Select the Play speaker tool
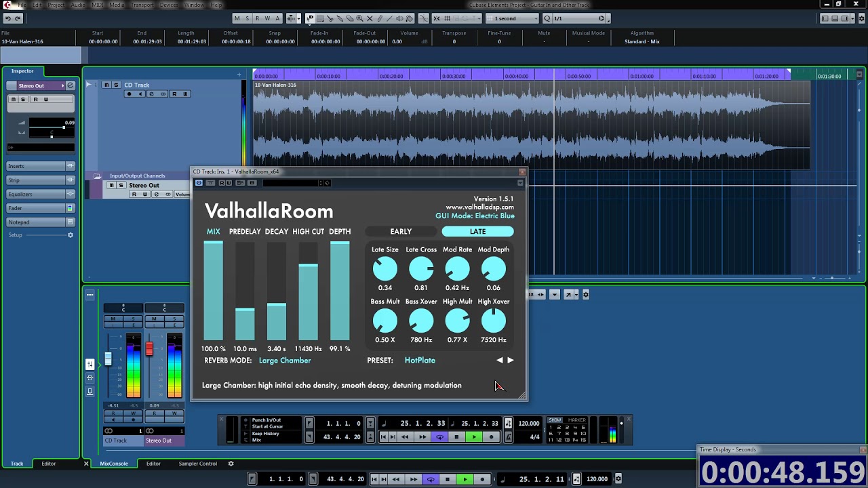 (x=399, y=18)
